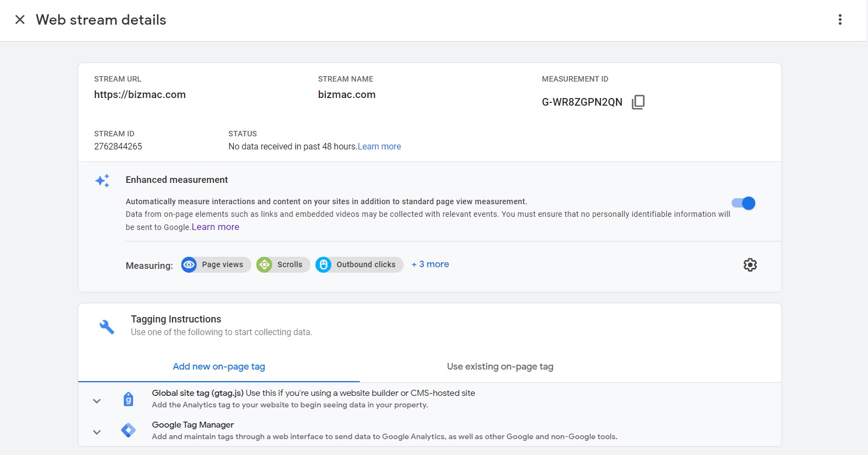Click the Web stream details page title
Screen dimensions: 868x455
101,20
